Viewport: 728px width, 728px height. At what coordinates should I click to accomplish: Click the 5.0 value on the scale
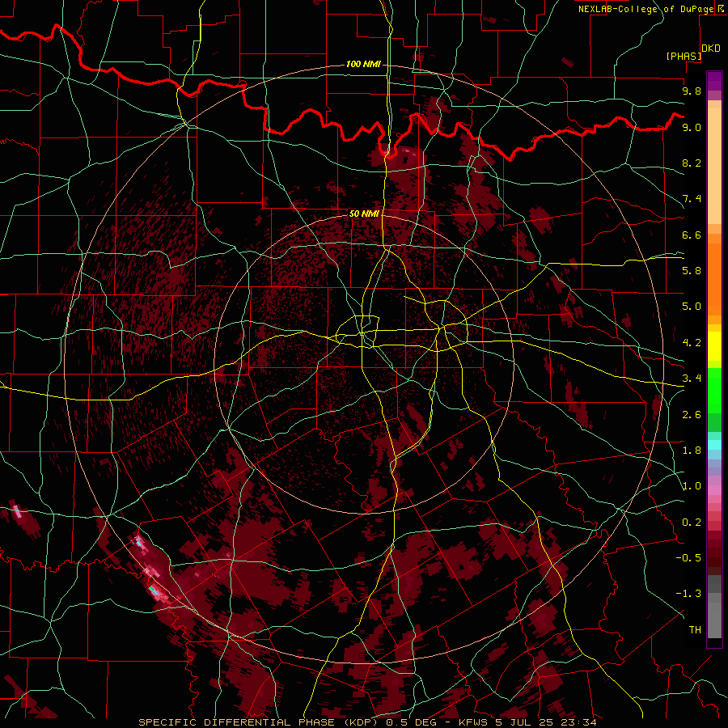[x=692, y=307]
